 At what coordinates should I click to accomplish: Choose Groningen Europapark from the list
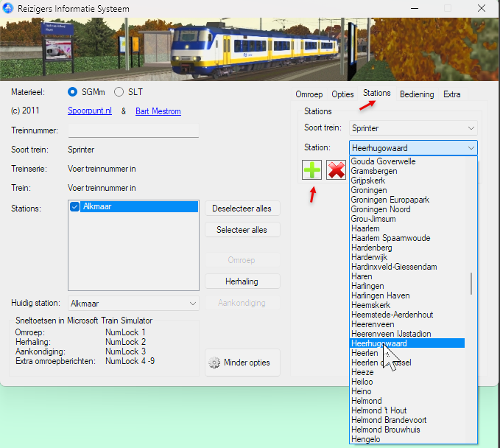tap(407, 200)
